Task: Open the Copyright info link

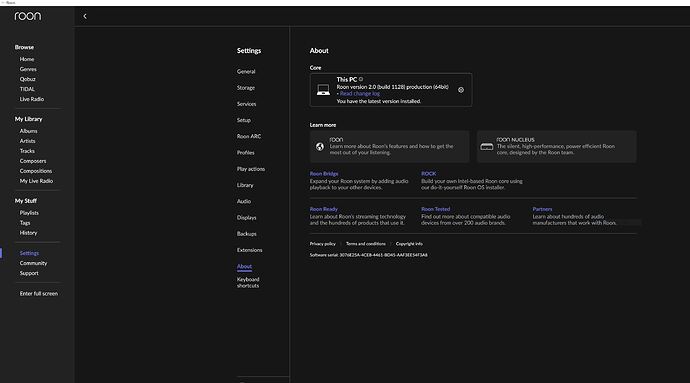Action: coord(409,244)
